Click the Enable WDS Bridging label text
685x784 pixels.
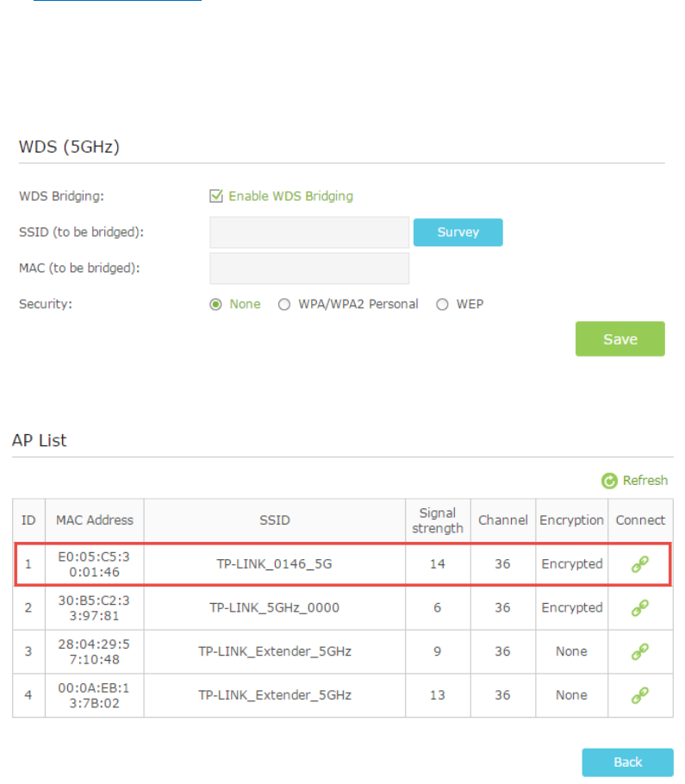(291, 196)
